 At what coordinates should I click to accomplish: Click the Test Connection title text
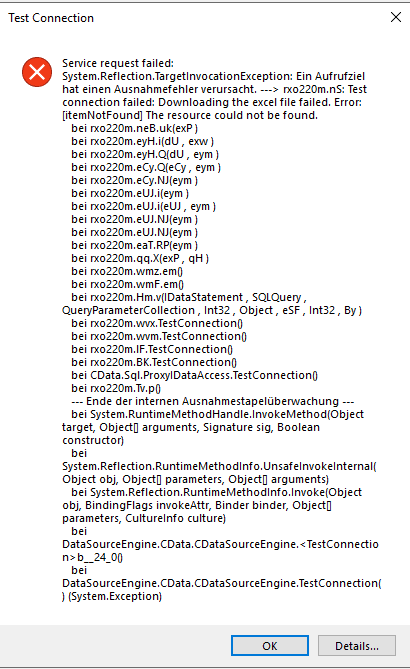click(x=51, y=18)
